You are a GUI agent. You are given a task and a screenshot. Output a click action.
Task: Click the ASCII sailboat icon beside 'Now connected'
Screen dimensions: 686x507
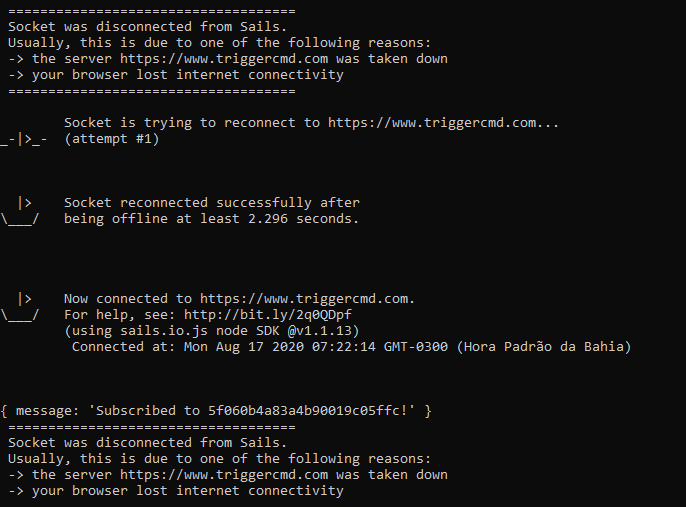[x=20, y=307]
